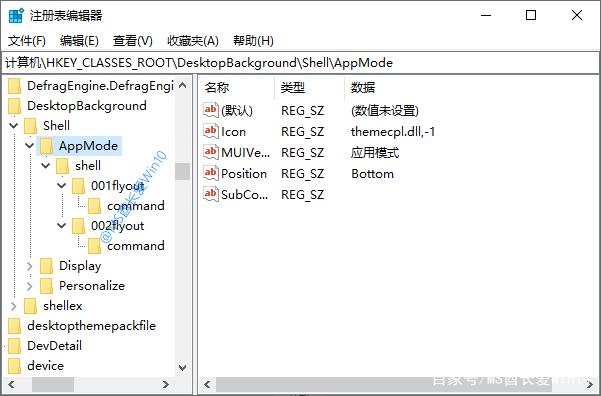
Task: Click the AppMode folder icon
Action: click(x=46, y=146)
